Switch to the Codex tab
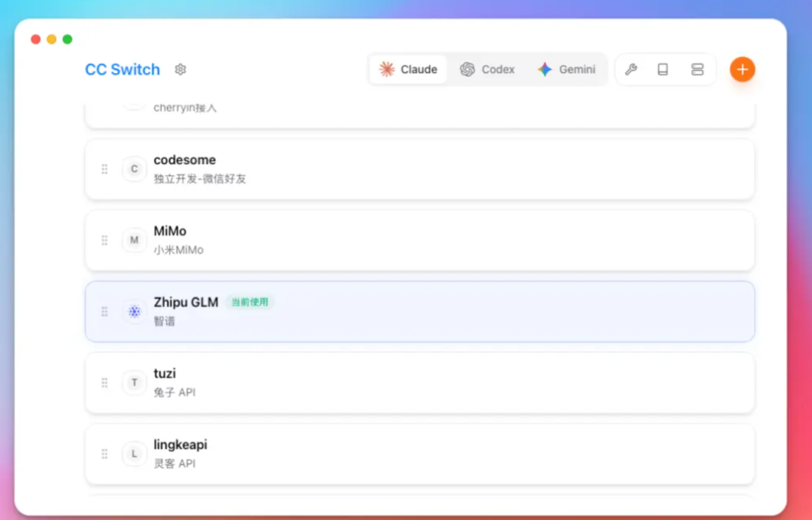This screenshot has width=812, height=520. click(487, 69)
